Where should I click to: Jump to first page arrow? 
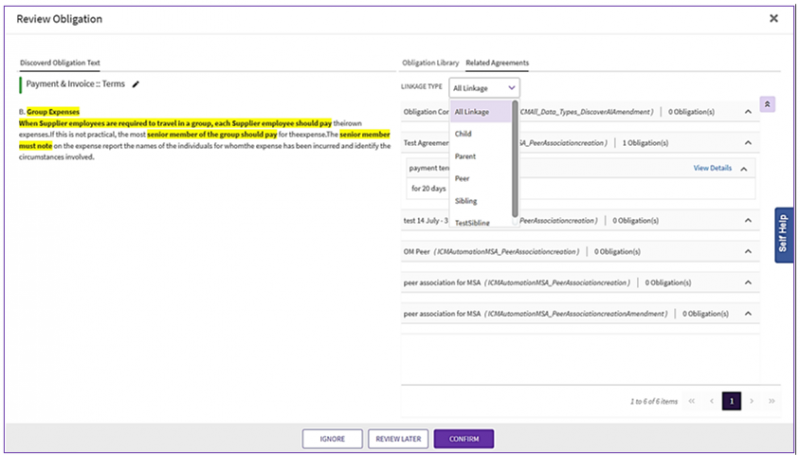[691, 400]
